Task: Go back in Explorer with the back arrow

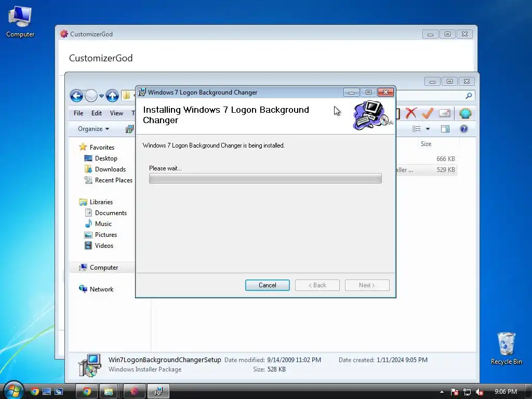Action: point(77,96)
